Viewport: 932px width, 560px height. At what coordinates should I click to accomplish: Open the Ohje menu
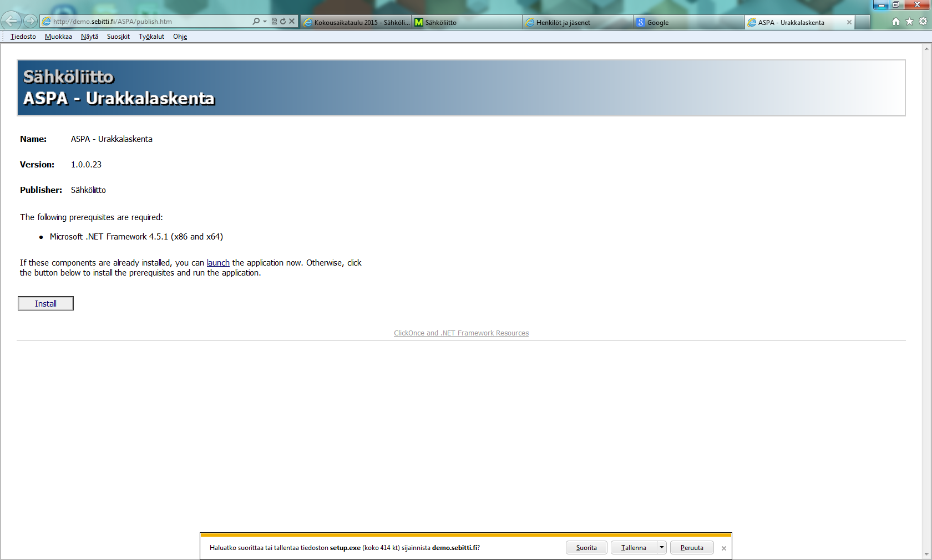coord(180,37)
